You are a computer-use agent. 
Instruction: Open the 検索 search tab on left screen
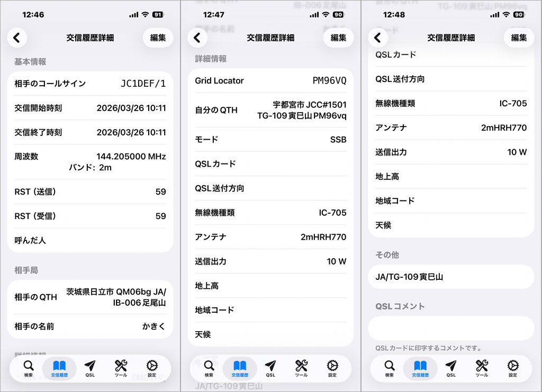(x=29, y=368)
